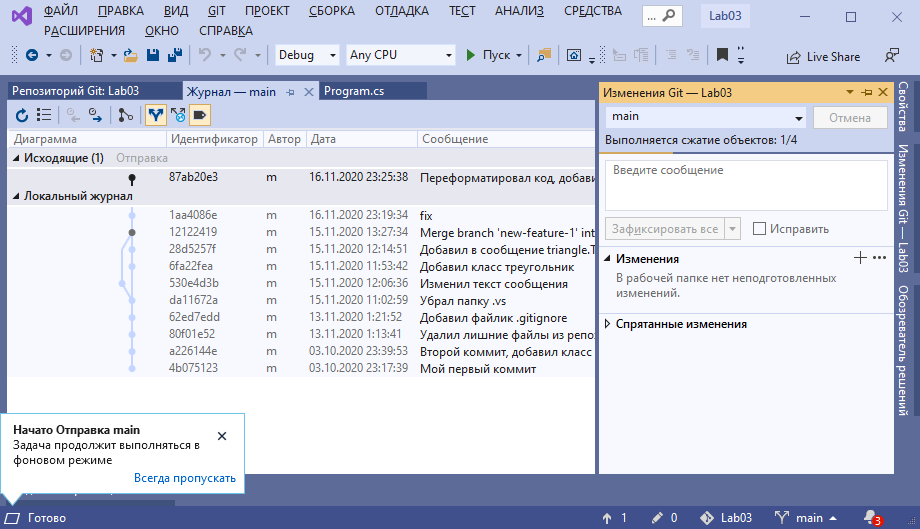Click the open file folder icon
This screenshot has height=529, width=920.
tap(130, 55)
